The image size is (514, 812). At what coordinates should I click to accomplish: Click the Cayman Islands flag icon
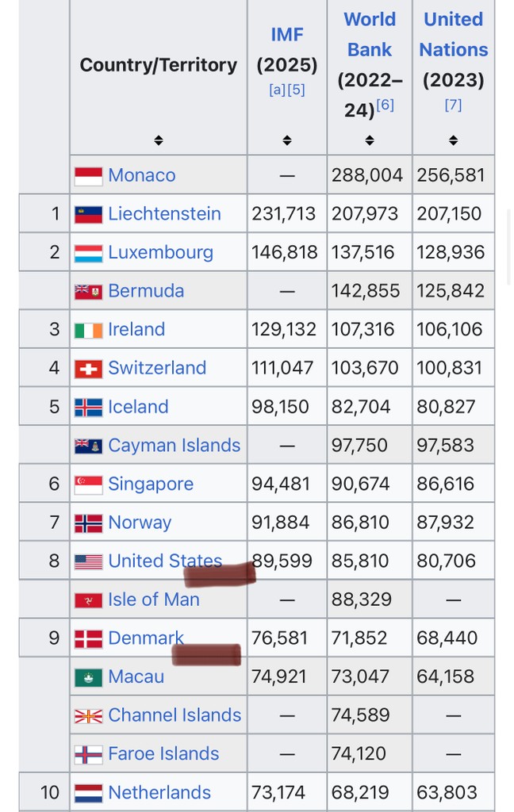click(x=88, y=446)
